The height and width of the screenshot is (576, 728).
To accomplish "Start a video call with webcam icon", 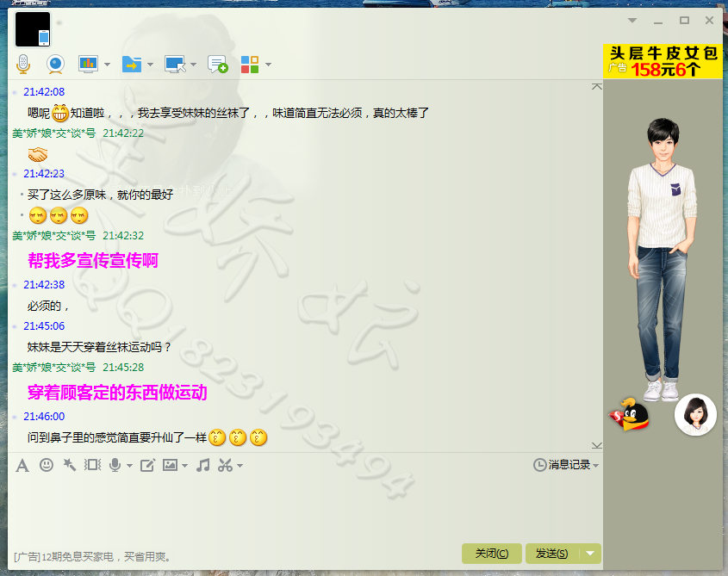I will [55, 64].
